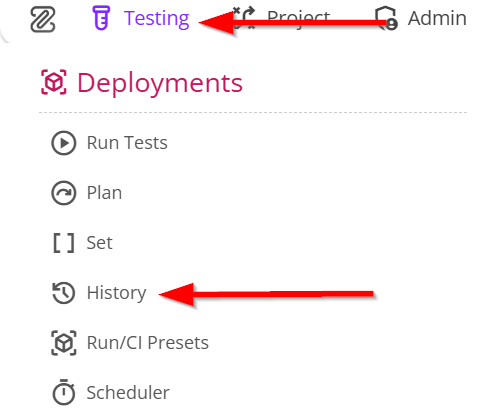Click the Admin shield icon
Screen dimensions: 497x415
tap(386, 18)
